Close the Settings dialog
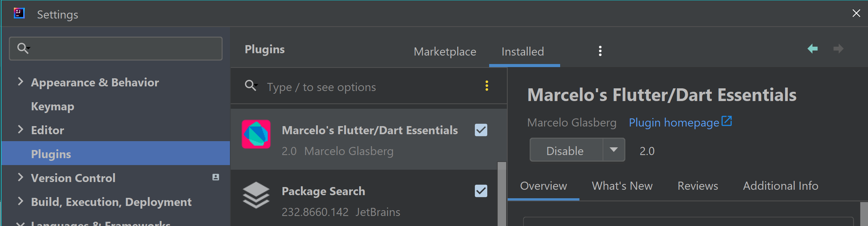 tap(856, 13)
